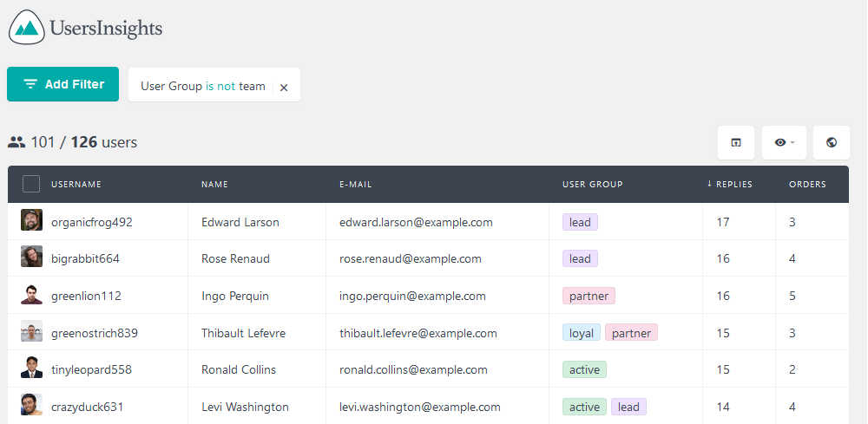868x424 pixels.
Task: Click partner tag in Thibault Lefevre's row
Action: 632,333
